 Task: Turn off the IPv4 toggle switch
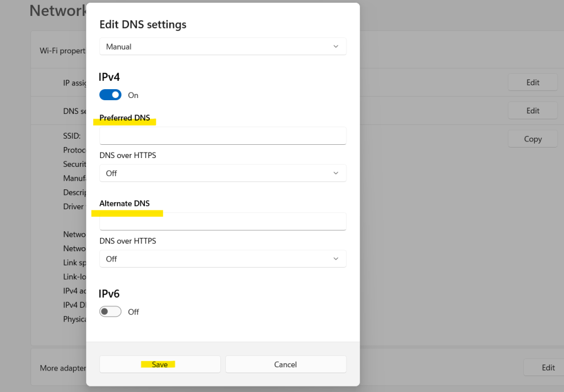(x=110, y=95)
